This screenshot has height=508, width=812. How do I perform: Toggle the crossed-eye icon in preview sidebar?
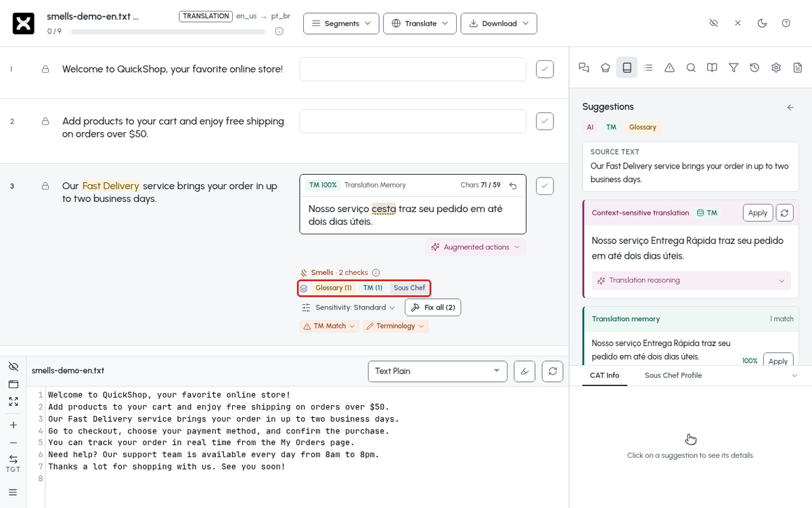13,366
